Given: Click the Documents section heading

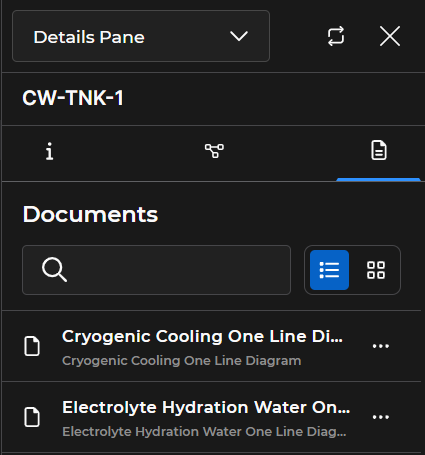Looking at the screenshot, I should (x=90, y=214).
